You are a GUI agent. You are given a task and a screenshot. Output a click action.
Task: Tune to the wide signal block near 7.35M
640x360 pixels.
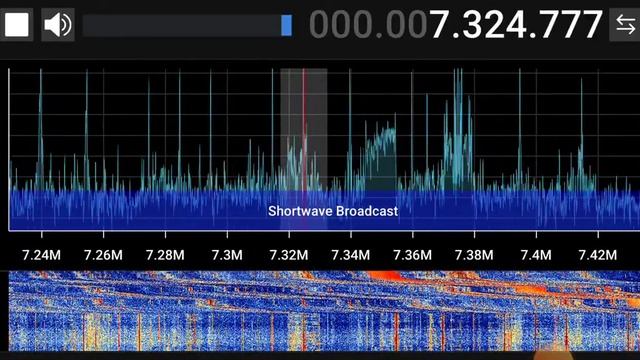pyautogui.click(x=380, y=157)
